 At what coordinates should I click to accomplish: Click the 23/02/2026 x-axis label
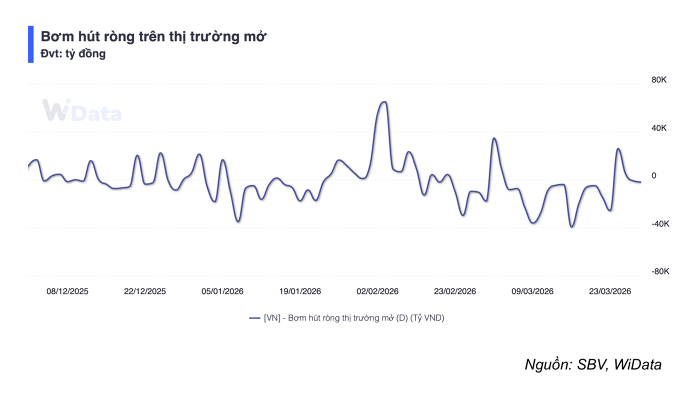[x=455, y=291]
